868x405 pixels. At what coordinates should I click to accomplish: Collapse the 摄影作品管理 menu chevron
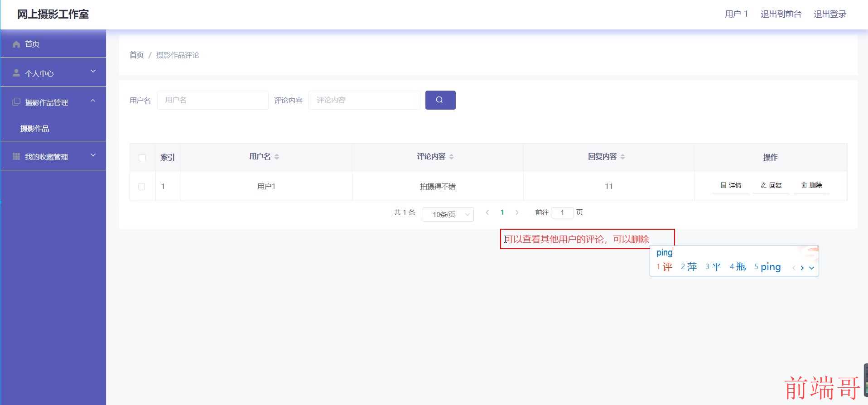pyautogui.click(x=93, y=101)
